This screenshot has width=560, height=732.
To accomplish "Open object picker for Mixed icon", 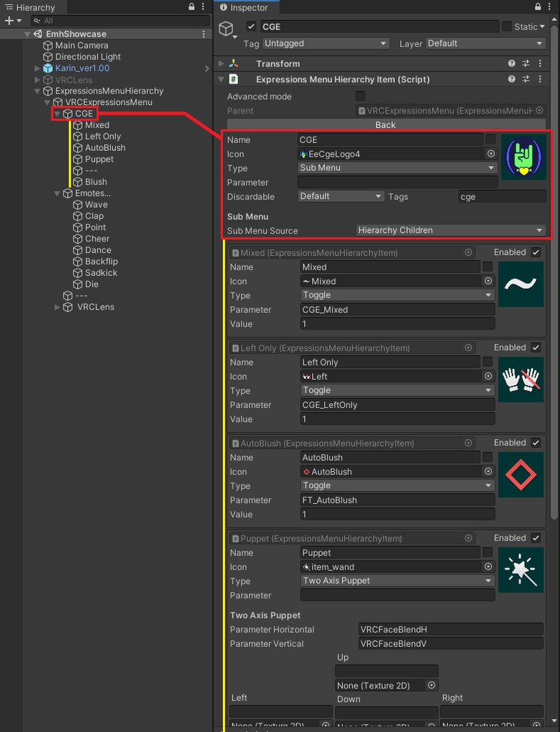I will [488, 280].
